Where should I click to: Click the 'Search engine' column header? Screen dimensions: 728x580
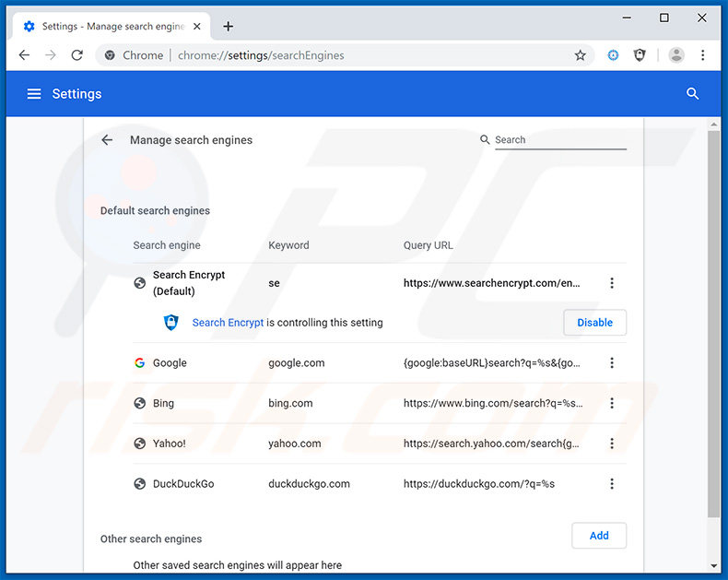pos(167,245)
